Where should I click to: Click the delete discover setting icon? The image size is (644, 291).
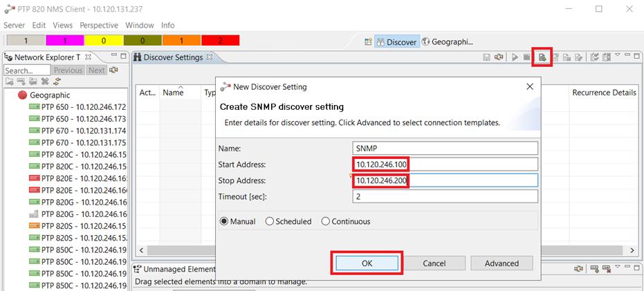(567, 57)
